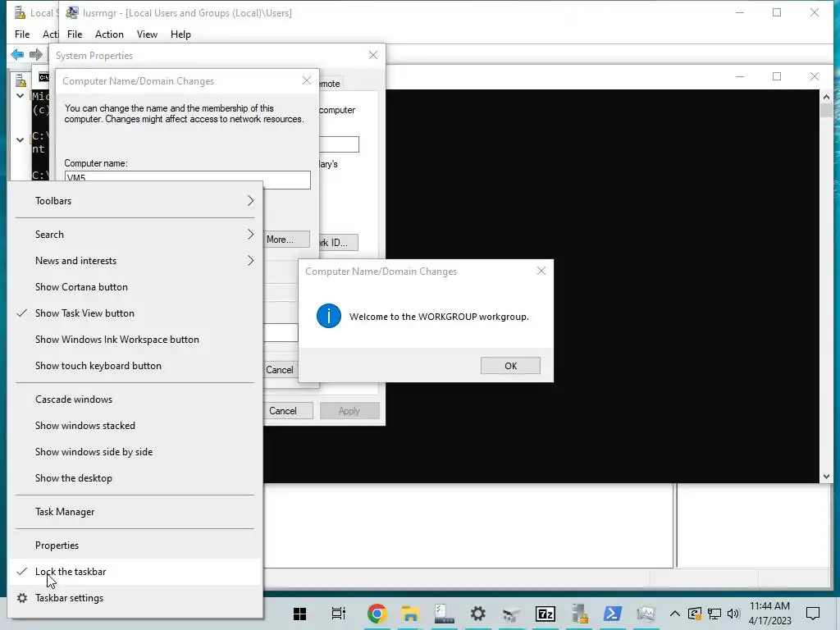The width and height of the screenshot is (840, 630).
Task: Expand the Toolbars submenu
Action: pyautogui.click(x=135, y=201)
